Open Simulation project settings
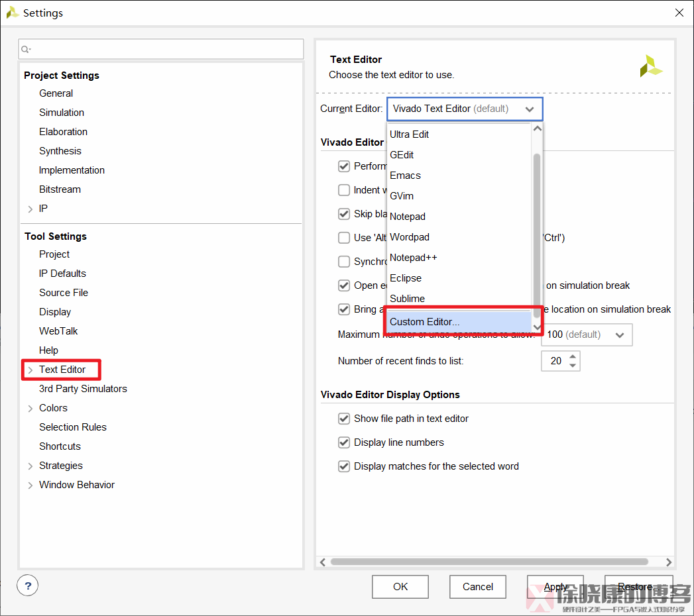 pos(62,113)
